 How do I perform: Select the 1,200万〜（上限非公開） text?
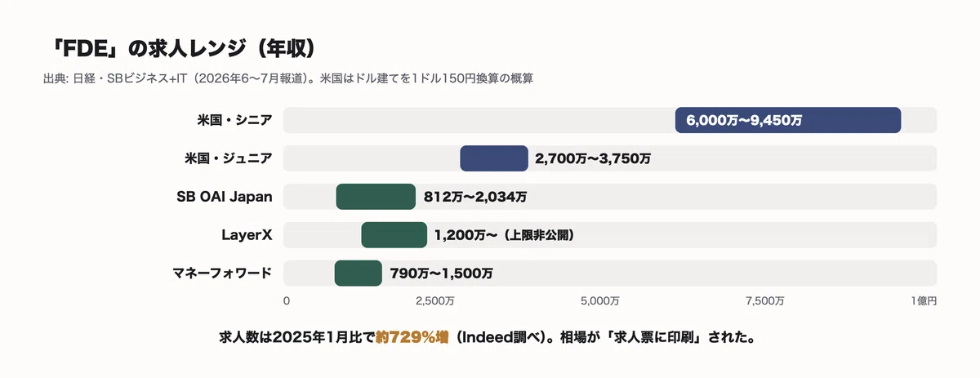point(505,235)
